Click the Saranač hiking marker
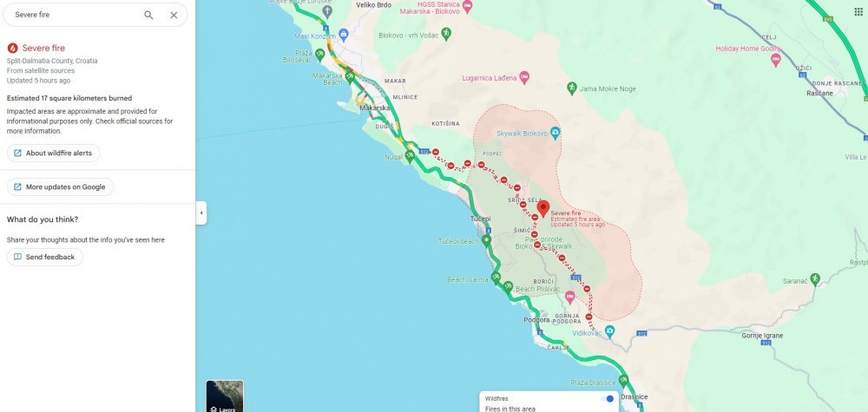Viewport: 868px width, 412px height. click(x=814, y=278)
